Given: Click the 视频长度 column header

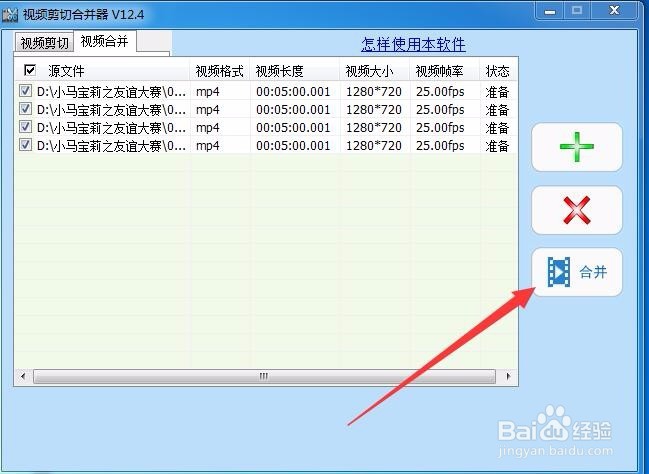Looking at the screenshot, I should pos(295,71).
